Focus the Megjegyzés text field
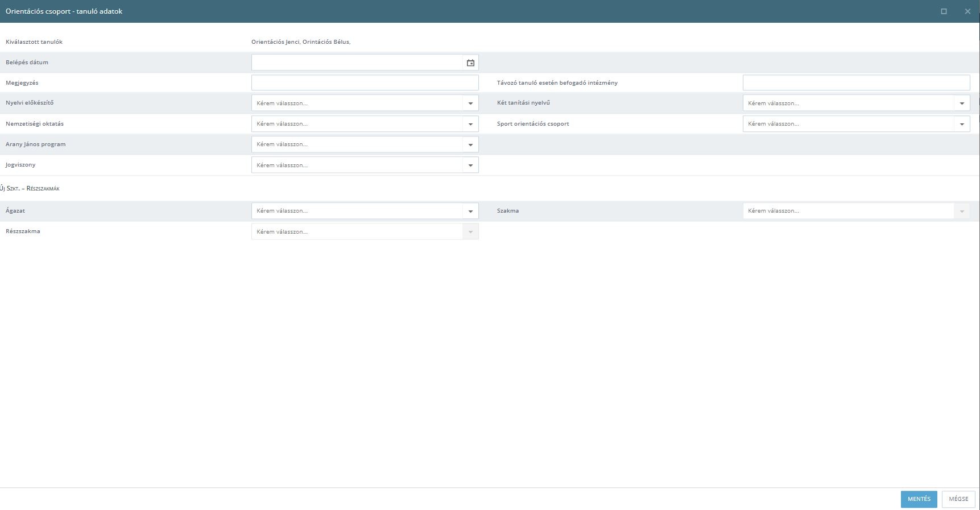980x510 pixels. (365, 83)
